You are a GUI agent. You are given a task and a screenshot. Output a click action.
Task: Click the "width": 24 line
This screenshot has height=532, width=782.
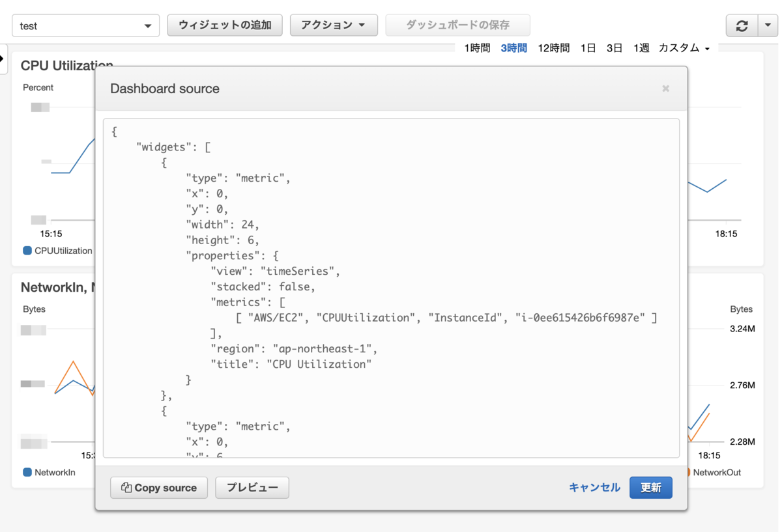pyautogui.click(x=222, y=225)
